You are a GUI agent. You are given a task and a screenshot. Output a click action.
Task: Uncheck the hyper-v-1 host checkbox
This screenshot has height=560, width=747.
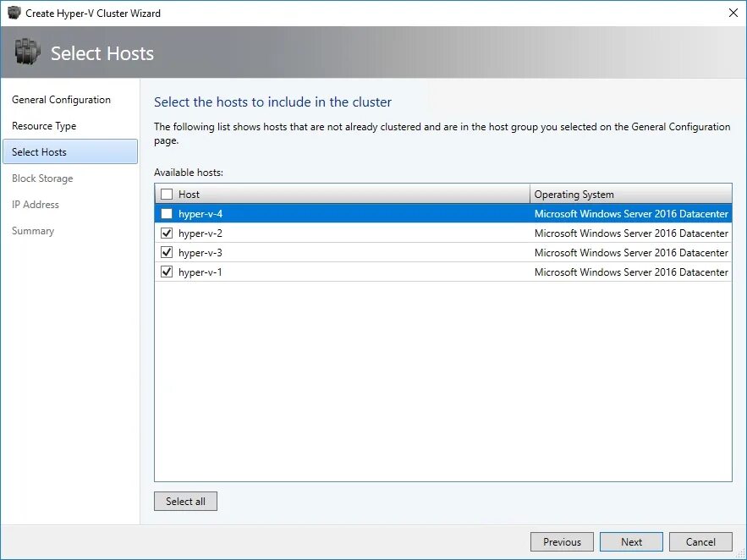click(167, 272)
